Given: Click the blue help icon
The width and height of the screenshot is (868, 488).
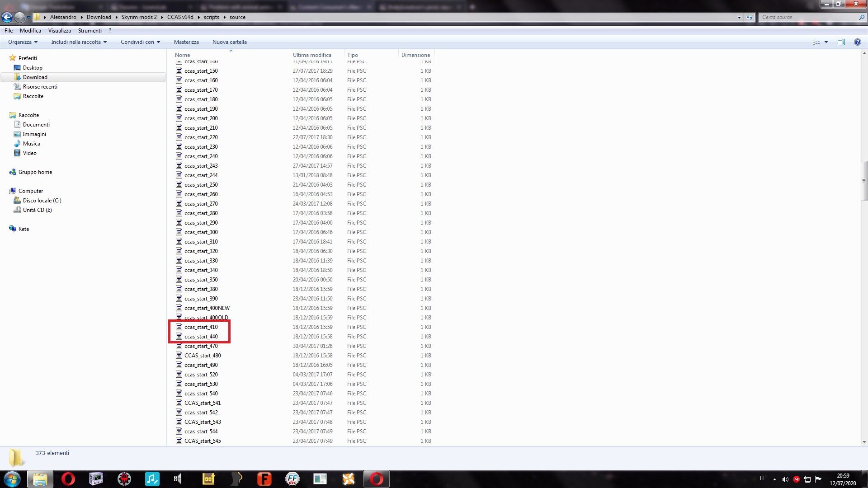Looking at the screenshot, I should (x=857, y=42).
